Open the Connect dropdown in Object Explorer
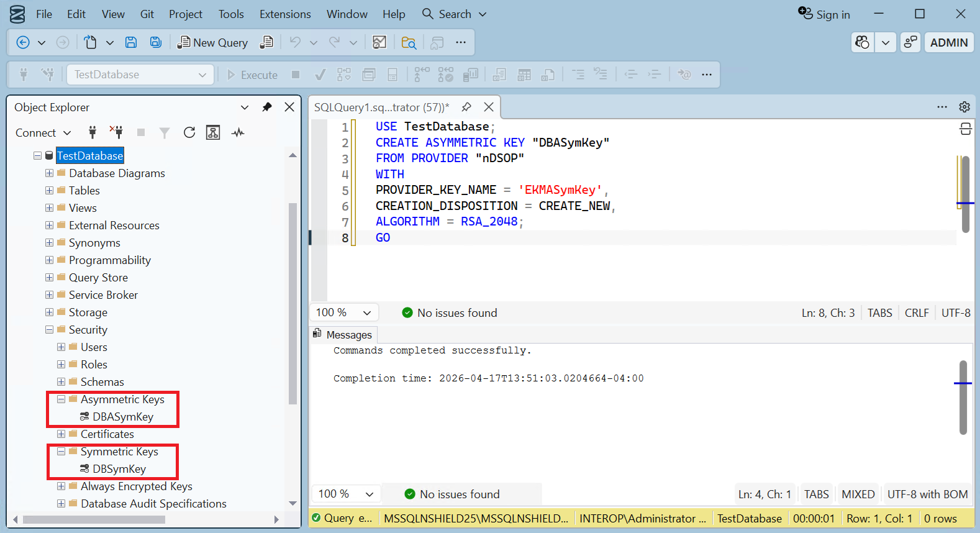The width and height of the screenshot is (980, 533). (43, 133)
